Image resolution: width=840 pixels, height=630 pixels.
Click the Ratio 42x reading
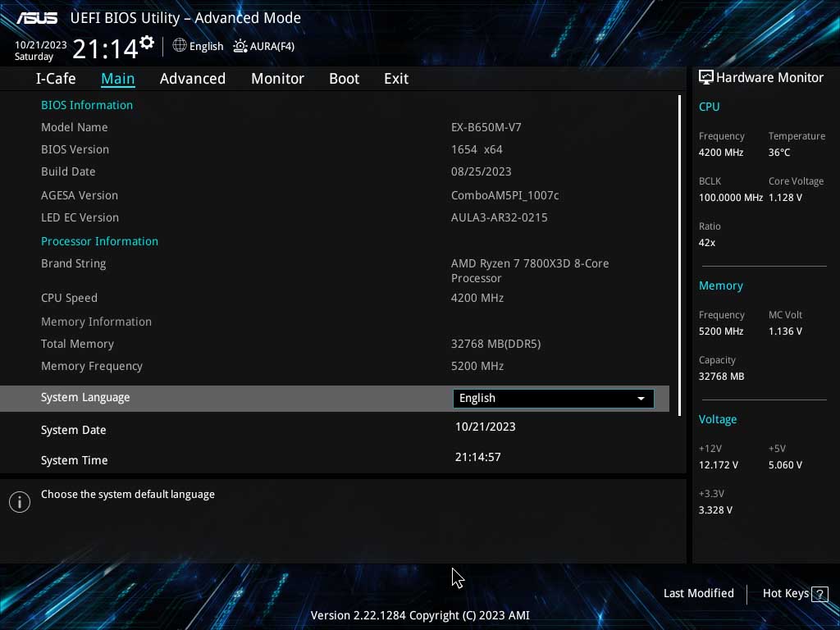[707, 243]
